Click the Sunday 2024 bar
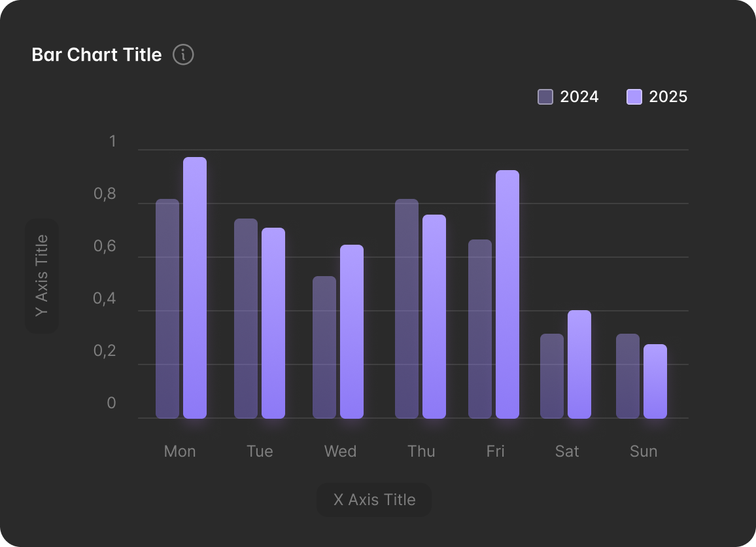The height and width of the screenshot is (547, 756). [x=628, y=376]
